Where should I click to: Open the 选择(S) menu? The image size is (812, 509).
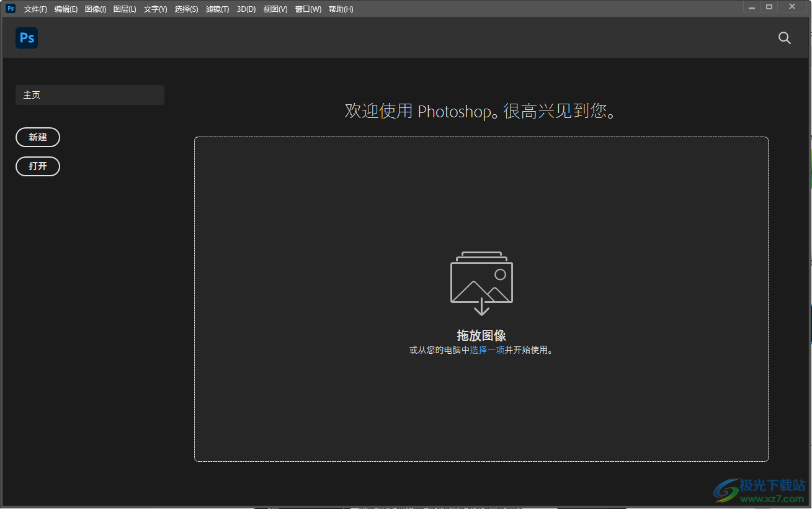coord(186,9)
